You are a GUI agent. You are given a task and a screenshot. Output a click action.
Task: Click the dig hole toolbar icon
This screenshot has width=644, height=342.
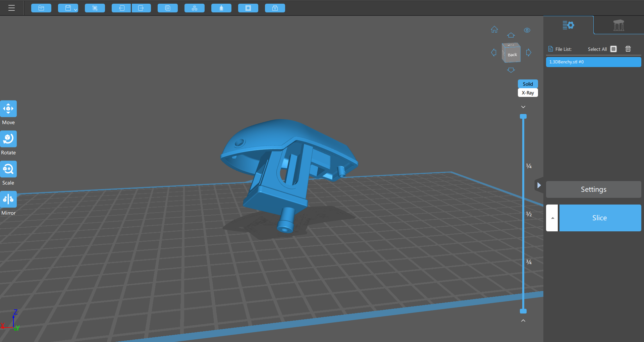248,8
